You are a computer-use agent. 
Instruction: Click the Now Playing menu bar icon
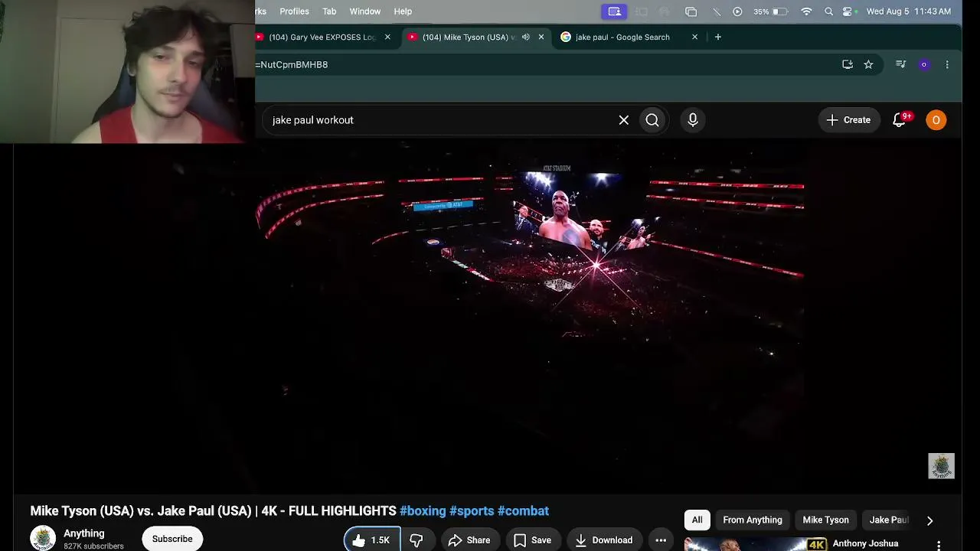point(737,11)
